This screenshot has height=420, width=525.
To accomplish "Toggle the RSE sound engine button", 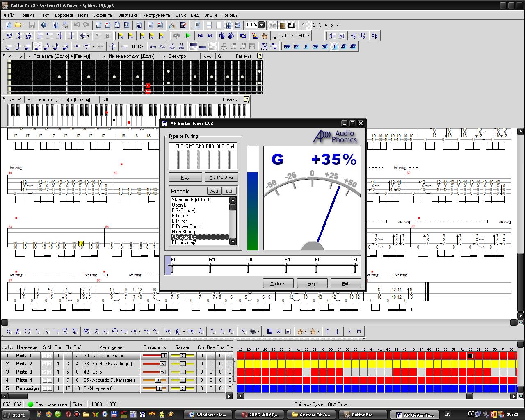I will click(177, 36).
